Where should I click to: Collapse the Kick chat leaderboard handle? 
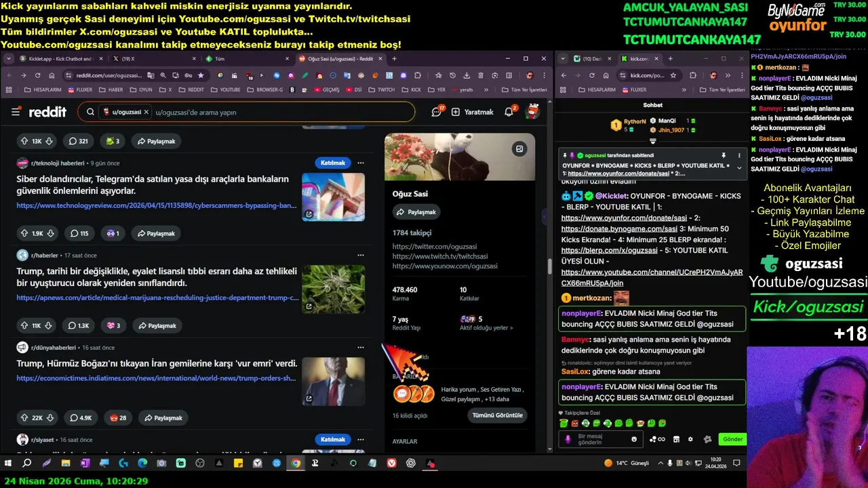point(653,141)
